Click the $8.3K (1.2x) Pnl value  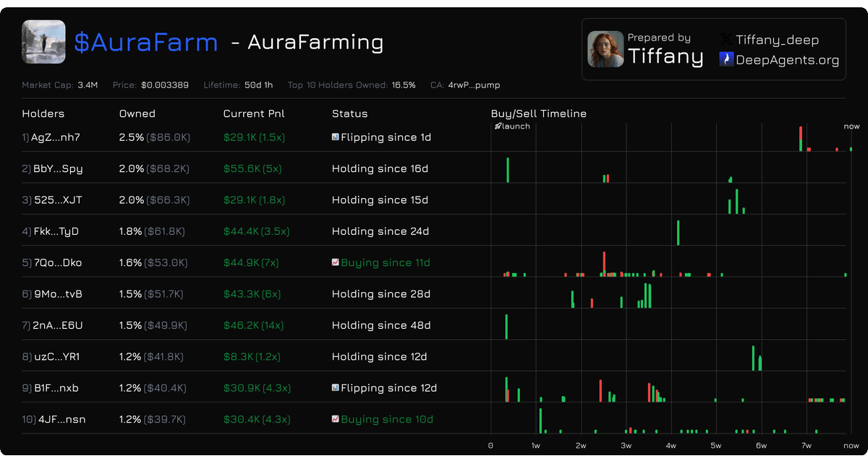[x=252, y=357]
